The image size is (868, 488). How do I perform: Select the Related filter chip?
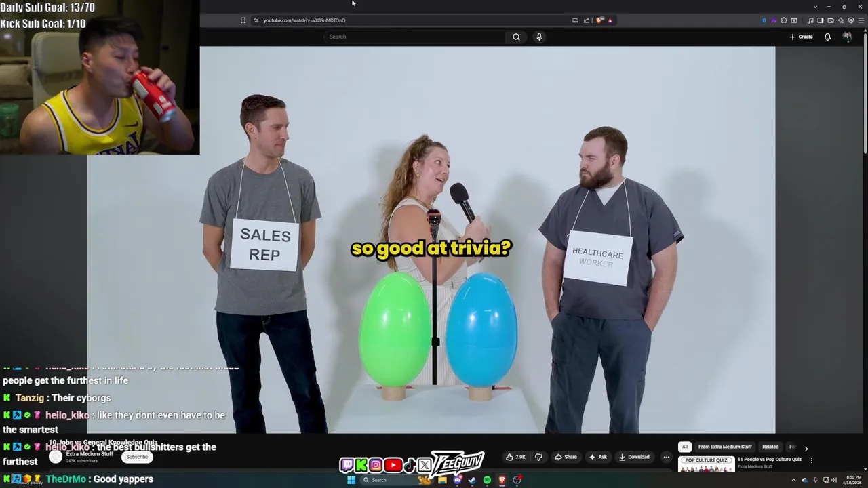pos(770,447)
